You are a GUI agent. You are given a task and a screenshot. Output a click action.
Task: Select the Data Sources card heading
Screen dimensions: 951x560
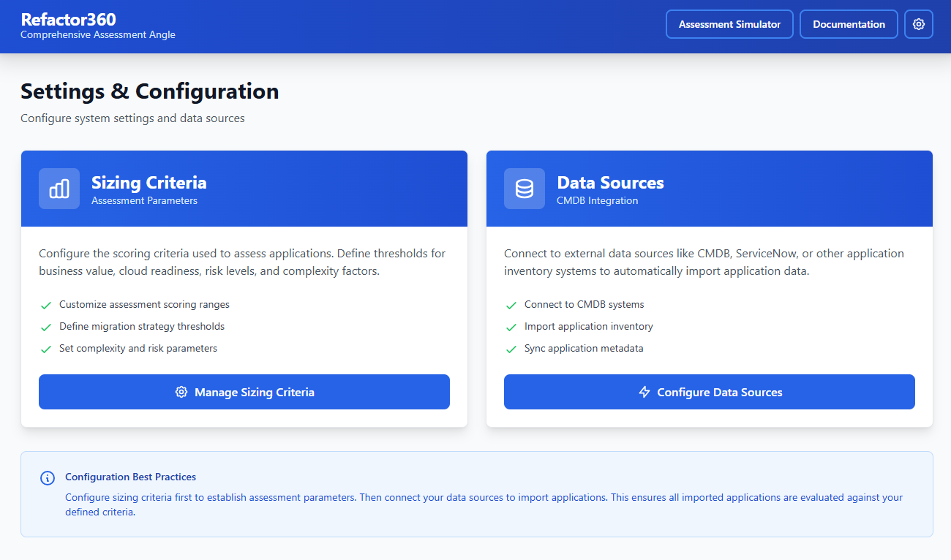[610, 182]
